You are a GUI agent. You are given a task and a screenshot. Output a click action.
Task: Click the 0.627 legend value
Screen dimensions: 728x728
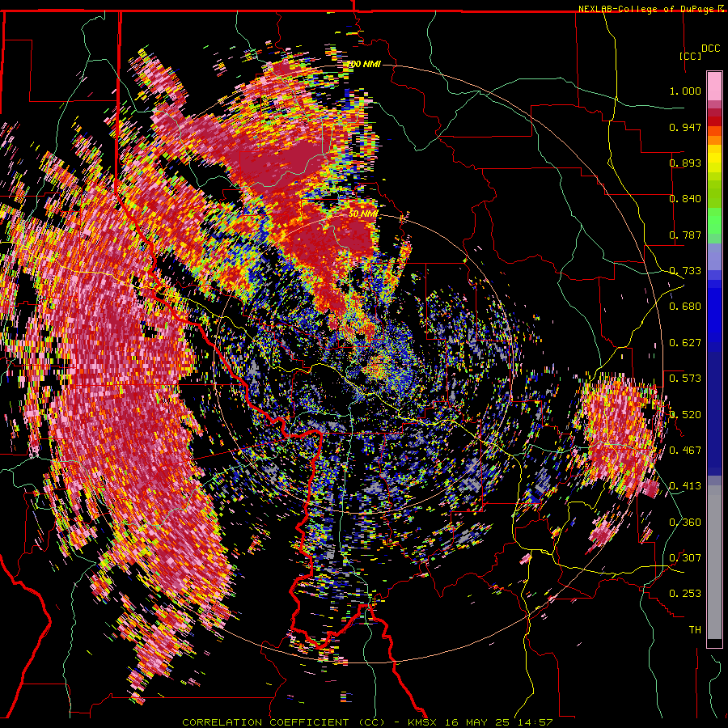tap(685, 343)
